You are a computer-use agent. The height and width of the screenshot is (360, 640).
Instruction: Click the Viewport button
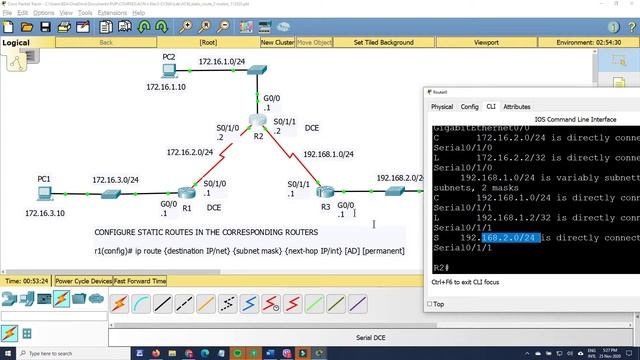[x=486, y=42]
